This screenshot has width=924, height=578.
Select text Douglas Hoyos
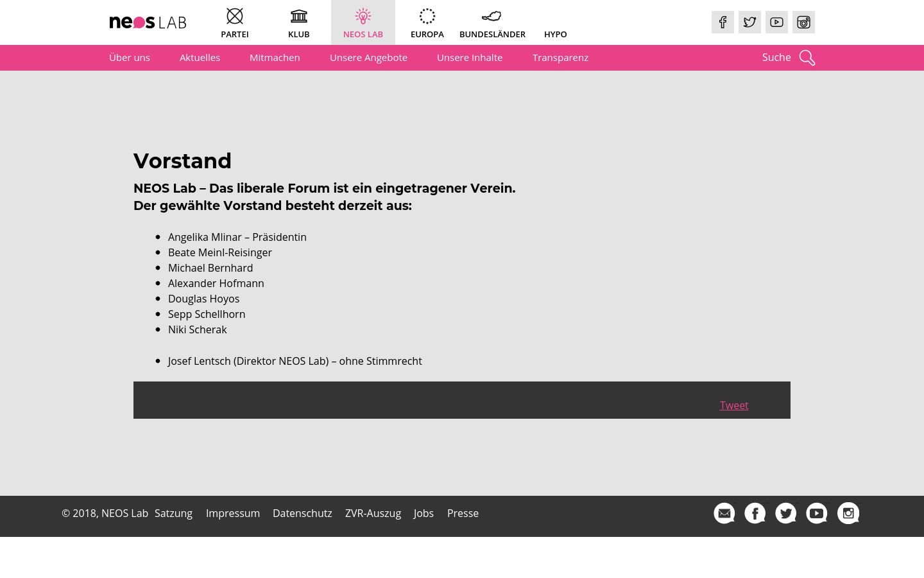(x=204, y=299)
